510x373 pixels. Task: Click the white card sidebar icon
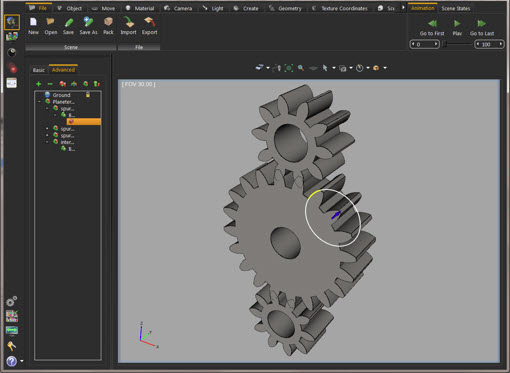(12, 83)
